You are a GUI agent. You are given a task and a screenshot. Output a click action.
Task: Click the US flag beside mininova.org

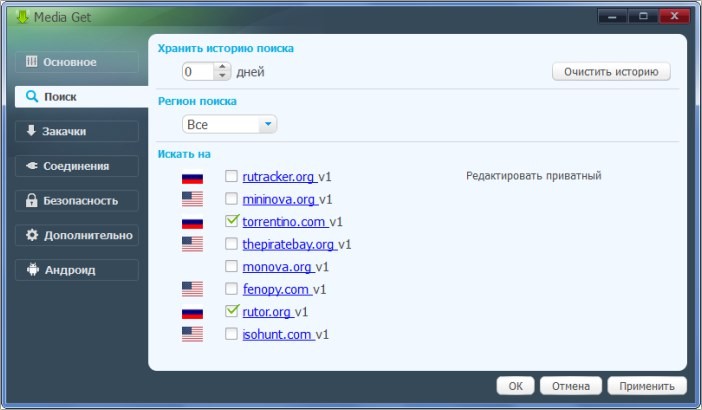coord(192,200)
